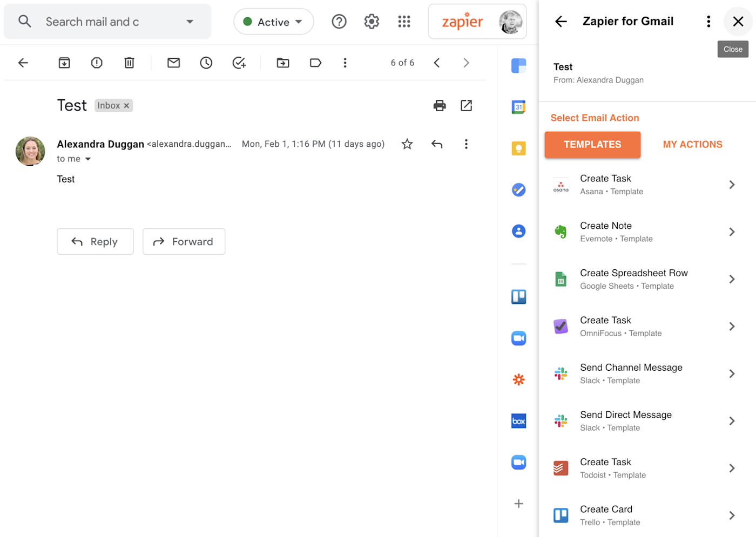This screenshot has height=537, width=756.
Task: Remove the Inbox label from email
Action: click(x=126, y=106)
